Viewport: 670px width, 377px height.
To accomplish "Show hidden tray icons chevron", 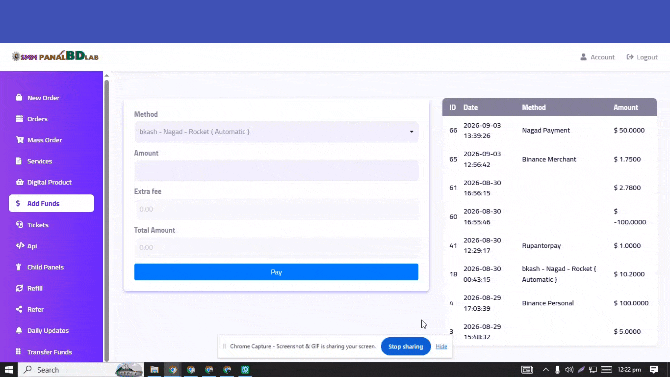I will click(x=546, y=370).
